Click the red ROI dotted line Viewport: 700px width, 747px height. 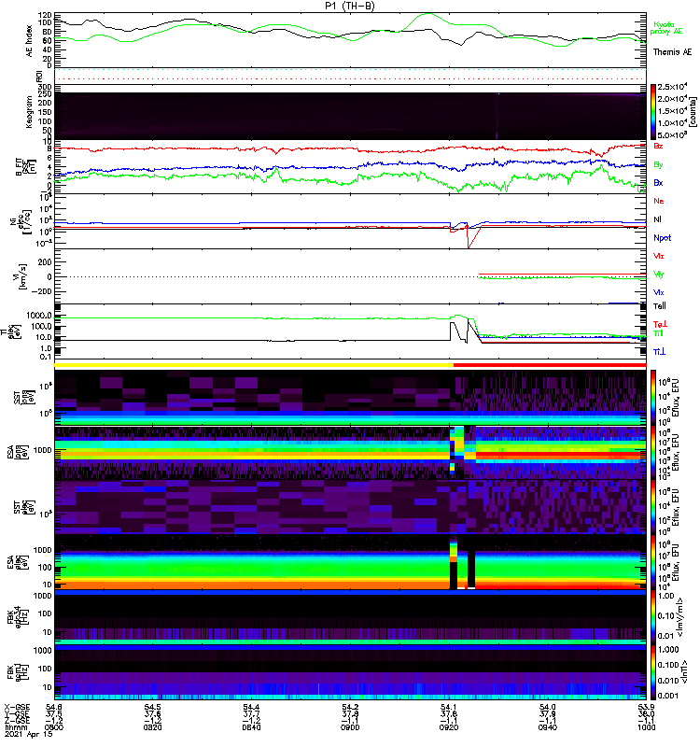click(350, 78)
